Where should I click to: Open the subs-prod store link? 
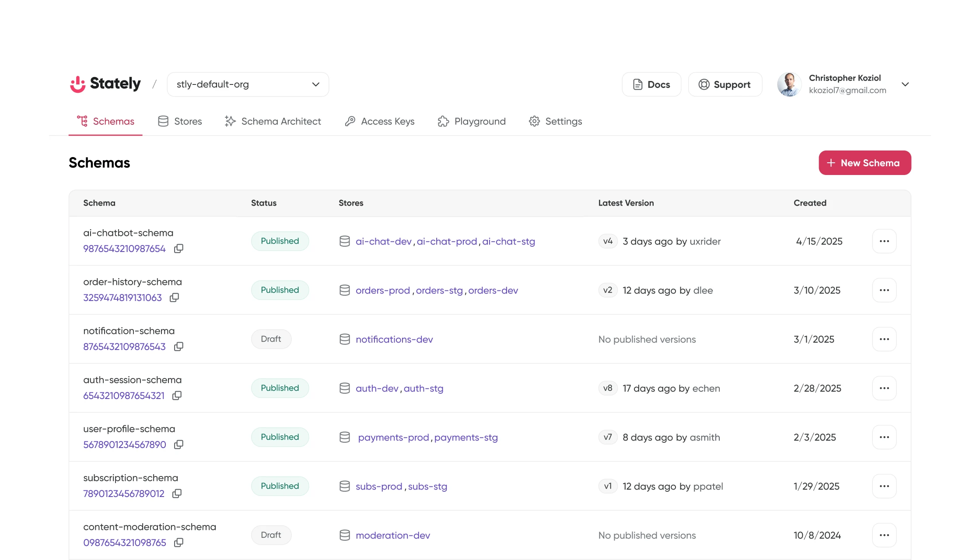(379, 486)
